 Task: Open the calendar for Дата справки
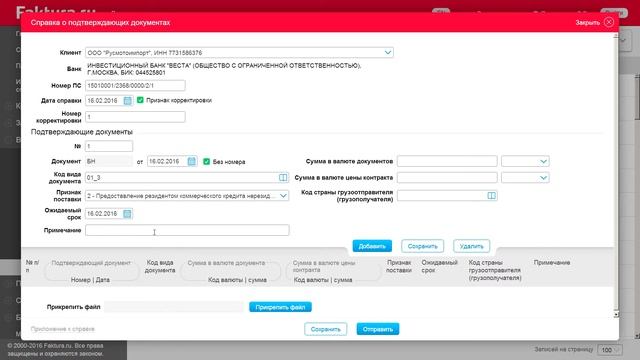(127, 100)
